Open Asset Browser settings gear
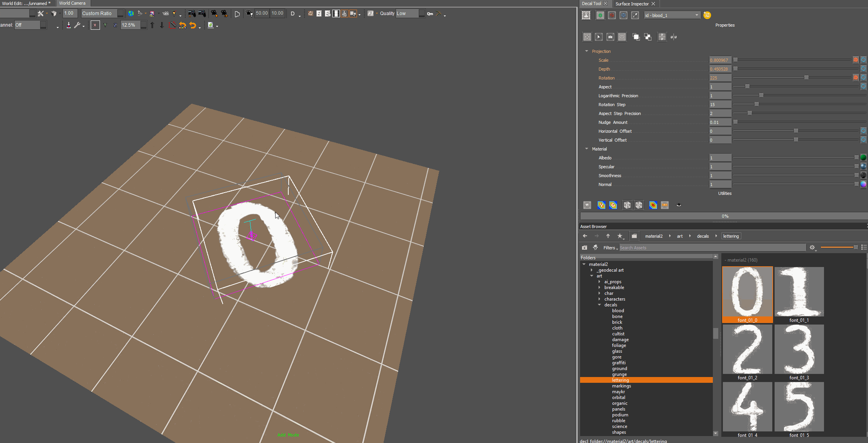 click(812, 248)
